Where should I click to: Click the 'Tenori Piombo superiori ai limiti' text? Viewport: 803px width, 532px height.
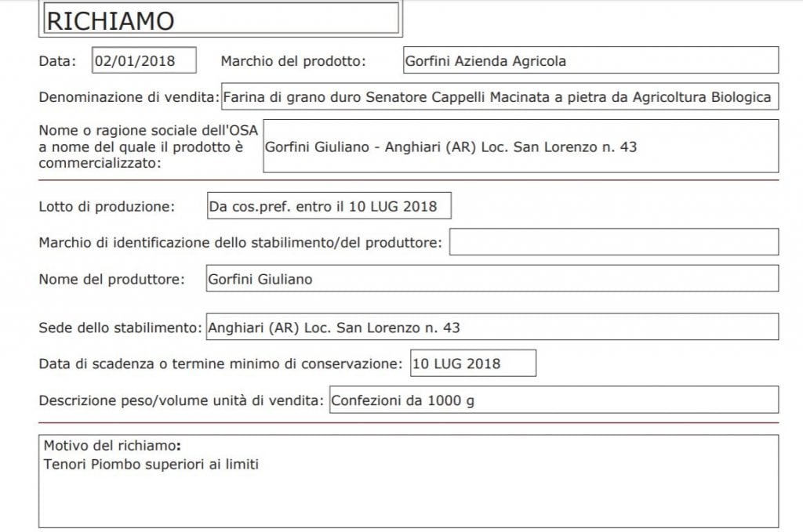151,465
